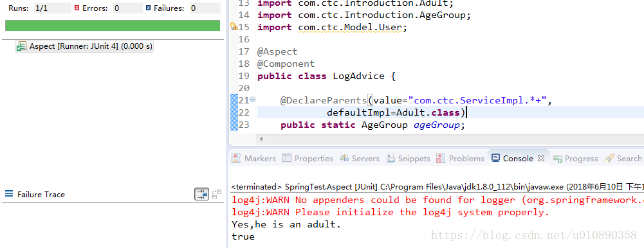The image size is (644, 248).
Task: Click the green JUnit progress bar
Action: (x=113, y=26)
